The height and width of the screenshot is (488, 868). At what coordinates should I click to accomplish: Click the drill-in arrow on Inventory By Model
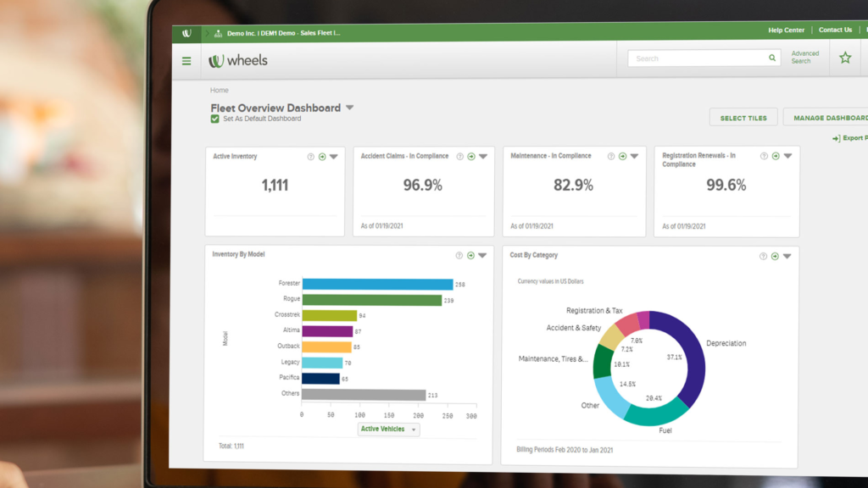[470, 254]
